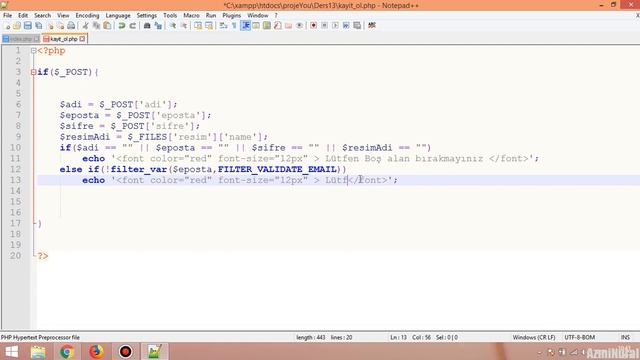The height and width of the screenshot is (360, 640).
Task: Open Google Chrome from the taskbar
Action: tap(67, 351)
